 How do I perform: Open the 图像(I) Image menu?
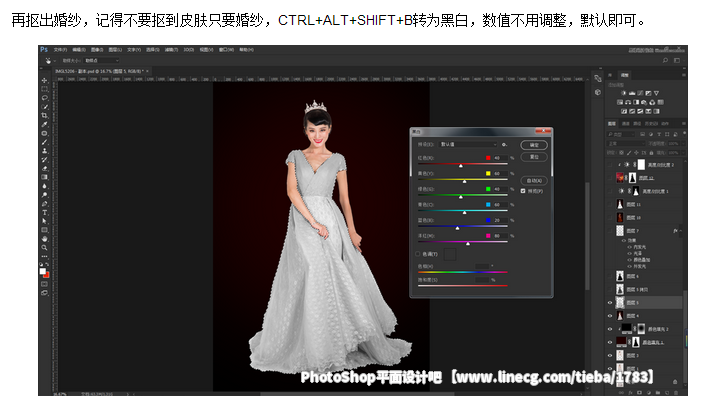(97, 50)
